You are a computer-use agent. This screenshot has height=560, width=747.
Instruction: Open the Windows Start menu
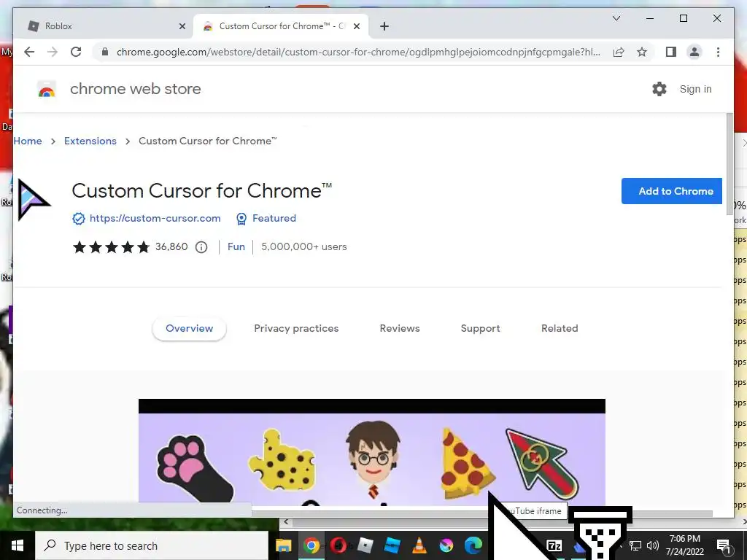[x=18, y=545]
